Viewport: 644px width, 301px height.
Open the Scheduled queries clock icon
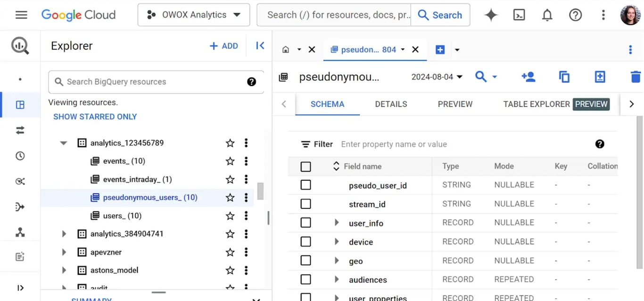point(20,156)
